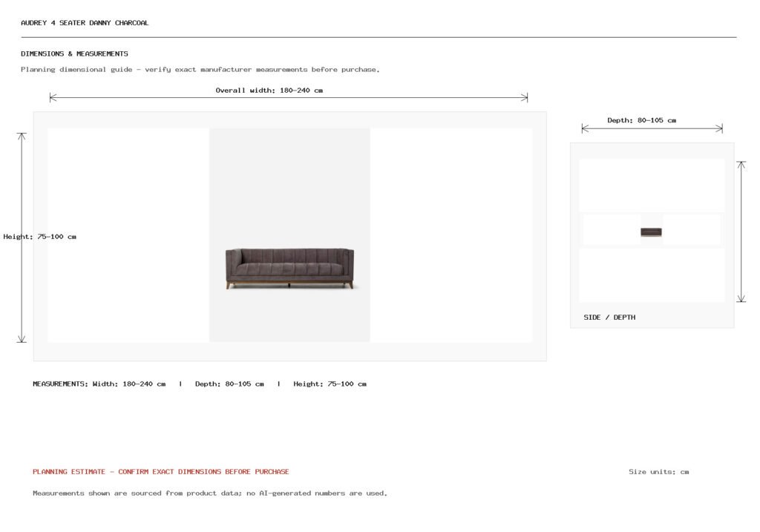Select "Depth: 80–105 cm" in the MEASUREMENTS row
Screen dimensions: 760x532
(229, 384)
